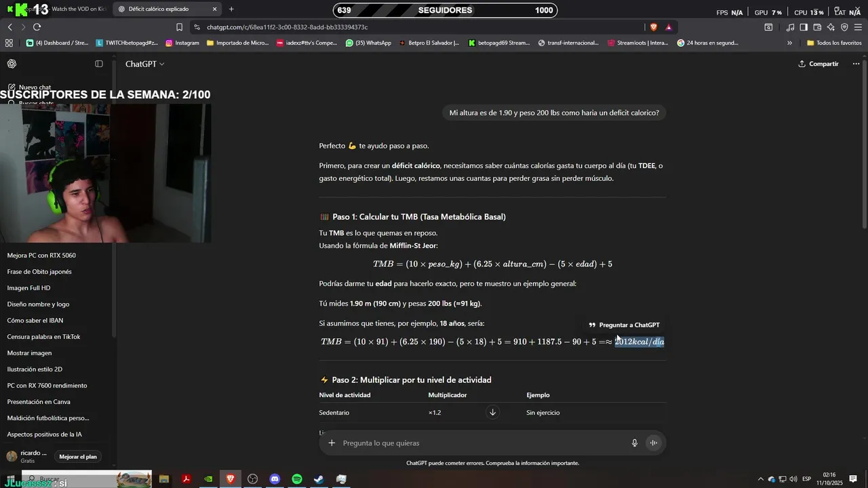Open chat 'Cómo saber el IBAN'
This screenshot has height=488, width=868.
point(35,321)
